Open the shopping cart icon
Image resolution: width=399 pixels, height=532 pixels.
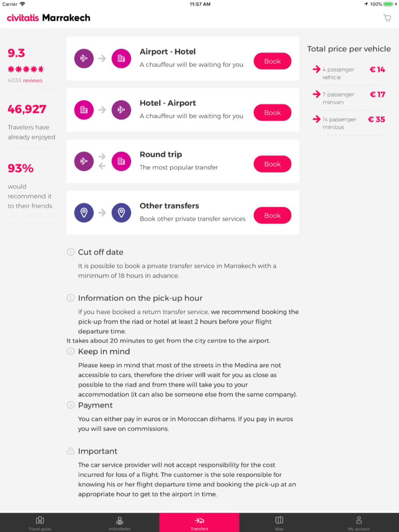coord(387,18)
